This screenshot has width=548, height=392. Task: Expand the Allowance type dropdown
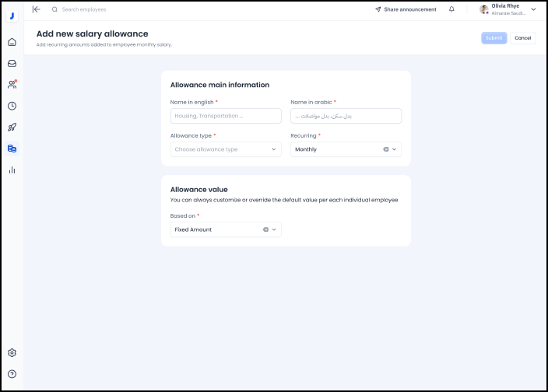(x=273, y=149)
